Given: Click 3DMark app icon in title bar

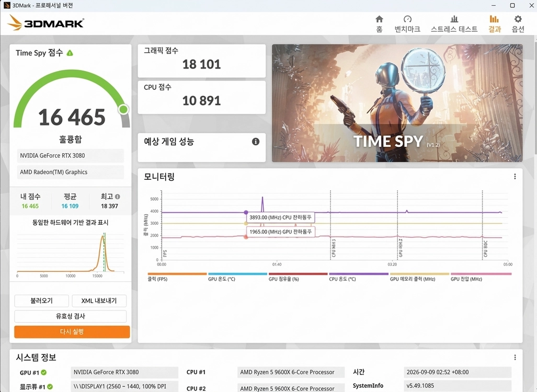Looking at the screenshot, I should pos(6,5).
